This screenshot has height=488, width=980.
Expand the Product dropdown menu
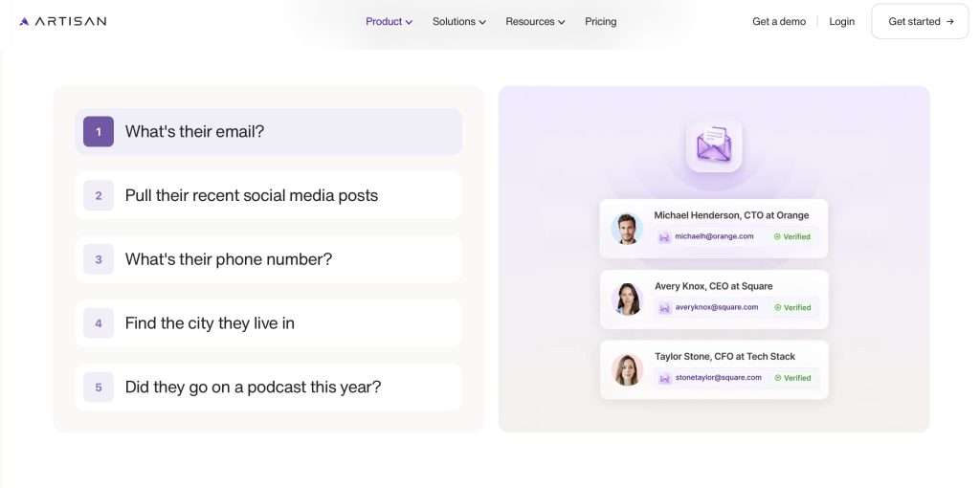(389, 21)
